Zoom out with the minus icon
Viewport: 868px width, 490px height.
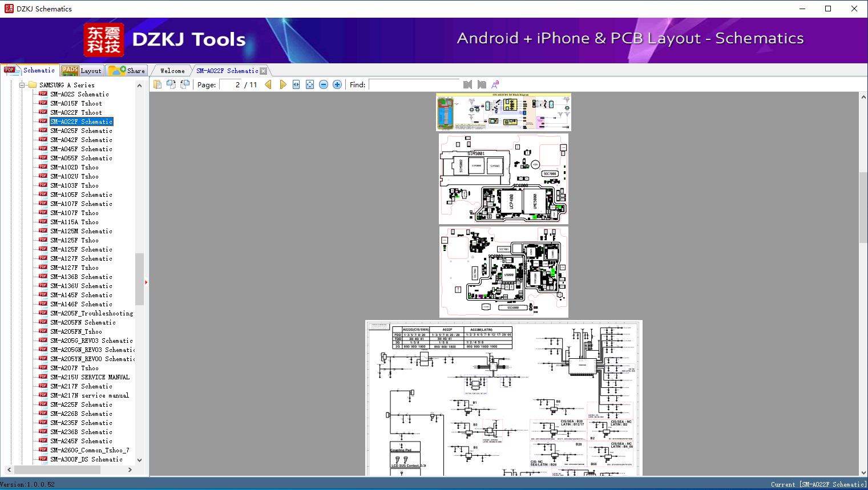point(324,84)
